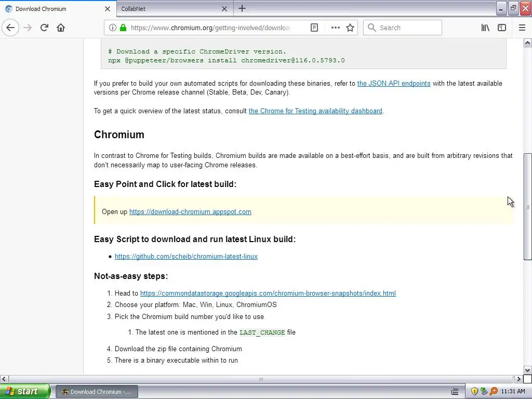
Task: Click the orange magnifier tray icon
Action: 494,391
